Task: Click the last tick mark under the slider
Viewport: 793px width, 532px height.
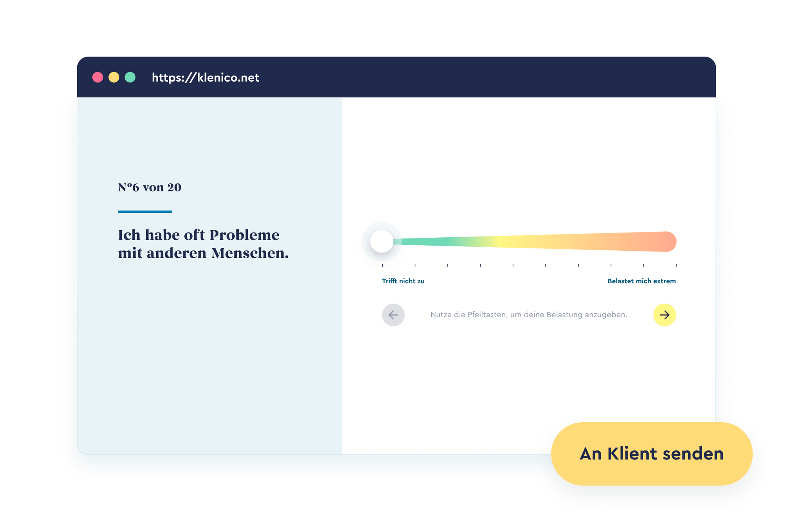Action: click(676, 266)
